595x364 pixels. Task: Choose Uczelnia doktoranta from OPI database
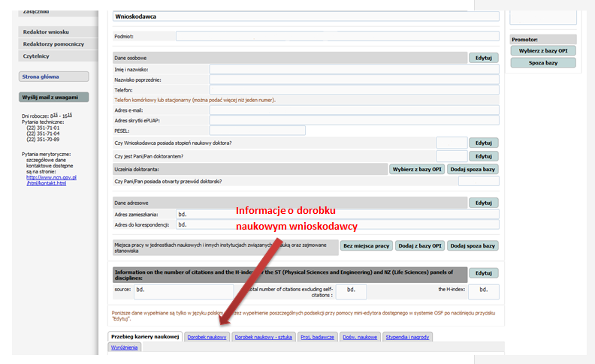pyautogui.click(x=417, y=169)
